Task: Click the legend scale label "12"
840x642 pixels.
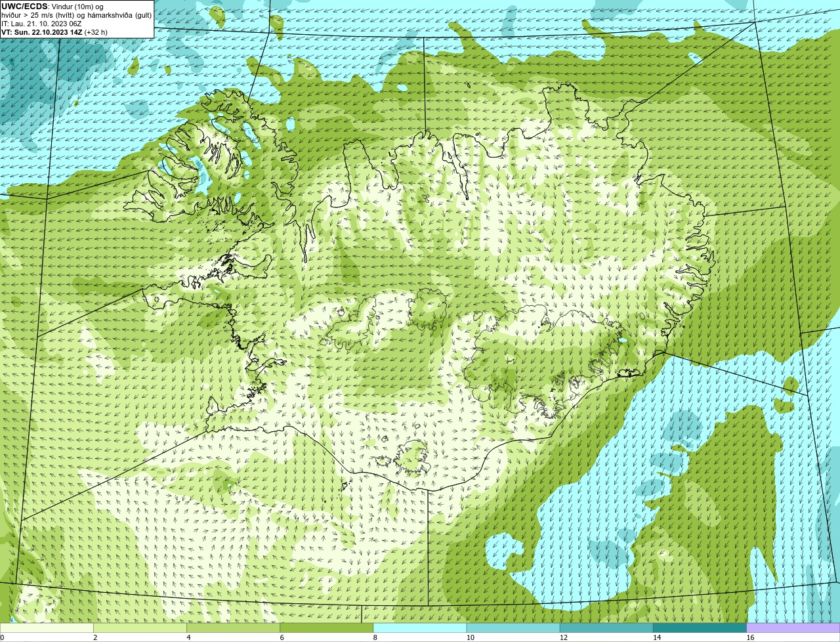Action: (x=564, y=637)
